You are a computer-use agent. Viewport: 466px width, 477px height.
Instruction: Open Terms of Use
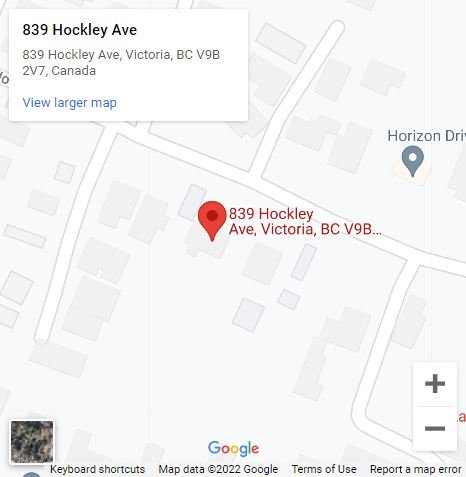[324, 469]
